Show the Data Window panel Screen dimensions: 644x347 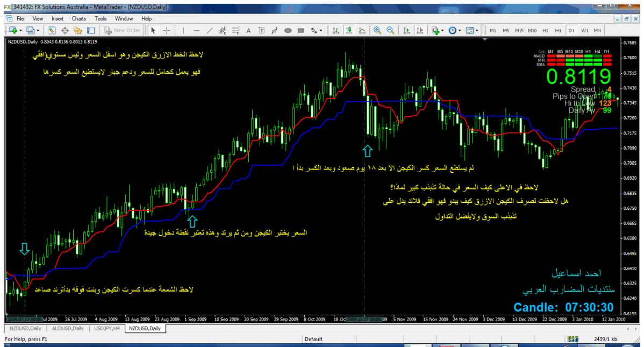[x=65, y=31]
